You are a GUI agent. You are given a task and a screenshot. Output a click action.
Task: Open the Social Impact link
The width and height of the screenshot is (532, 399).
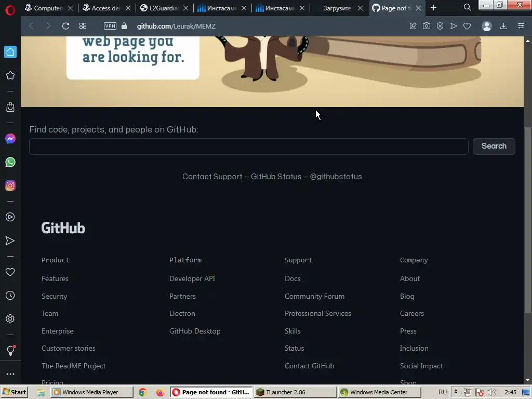click(x=421, y=366)
